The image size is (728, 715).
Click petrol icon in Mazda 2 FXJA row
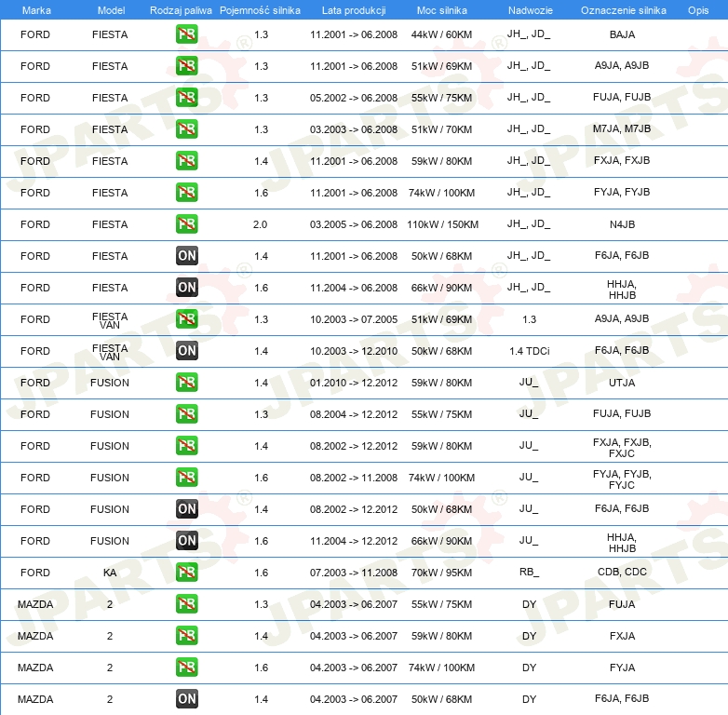tap(186, 636)
